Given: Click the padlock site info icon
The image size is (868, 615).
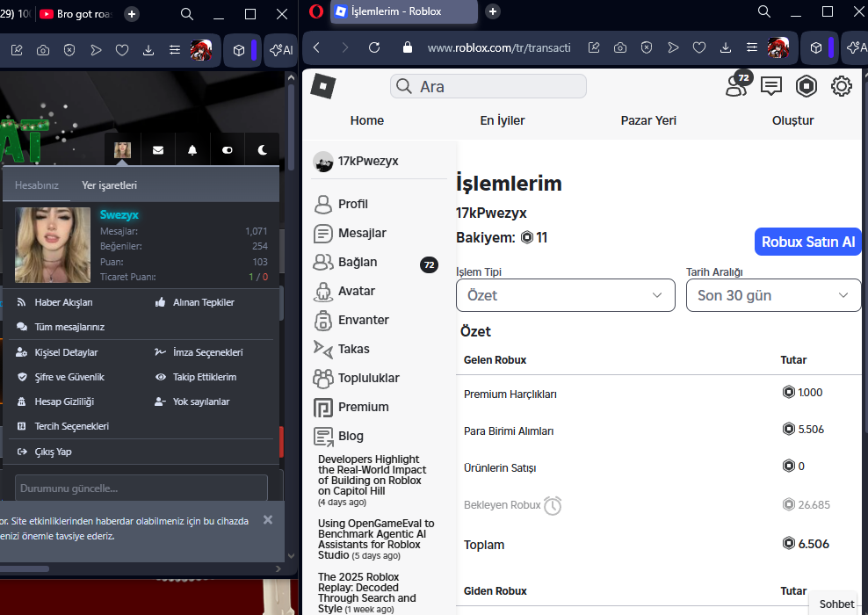Looking at the screenshot, I should [408, 47].
